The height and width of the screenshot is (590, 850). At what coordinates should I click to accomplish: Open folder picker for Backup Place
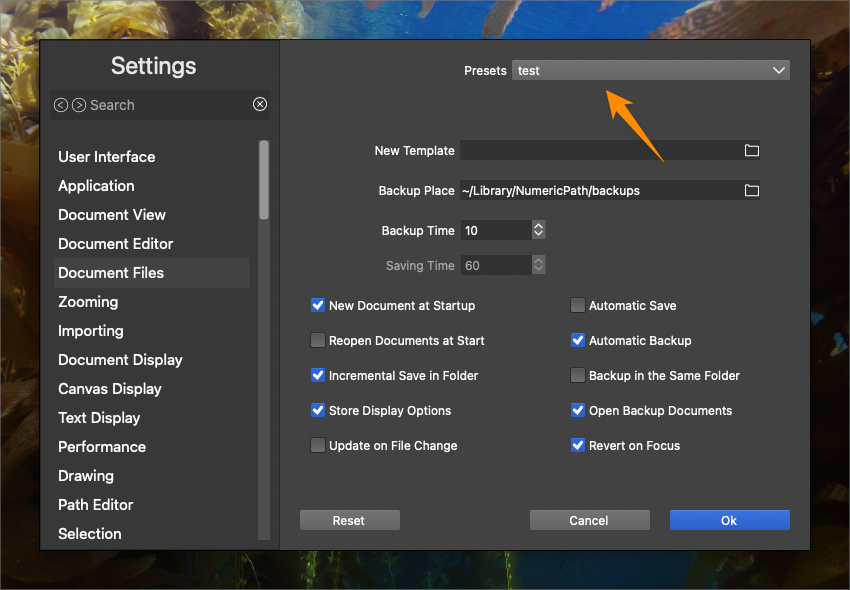(752, 191)
